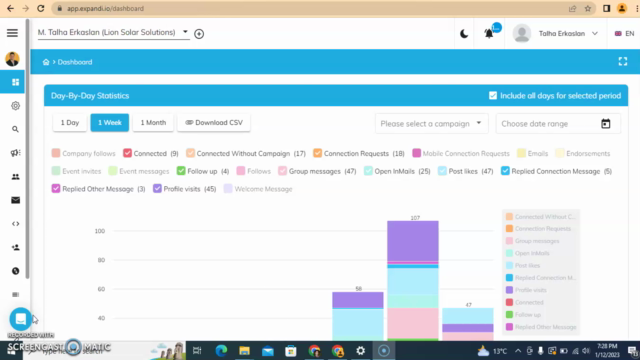The width and height of the screenshot is (640, 360).
Task: Show hidden system tray icons
Action: [518, 351]
